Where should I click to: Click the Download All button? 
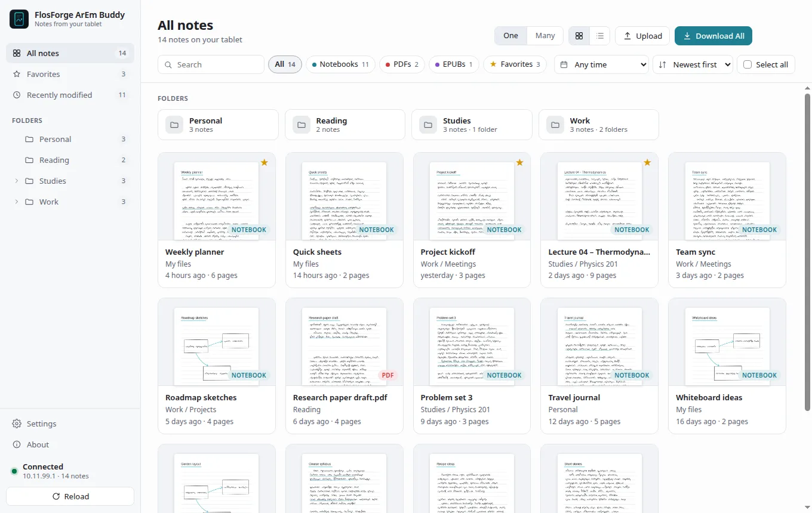[x=713, y=36]
